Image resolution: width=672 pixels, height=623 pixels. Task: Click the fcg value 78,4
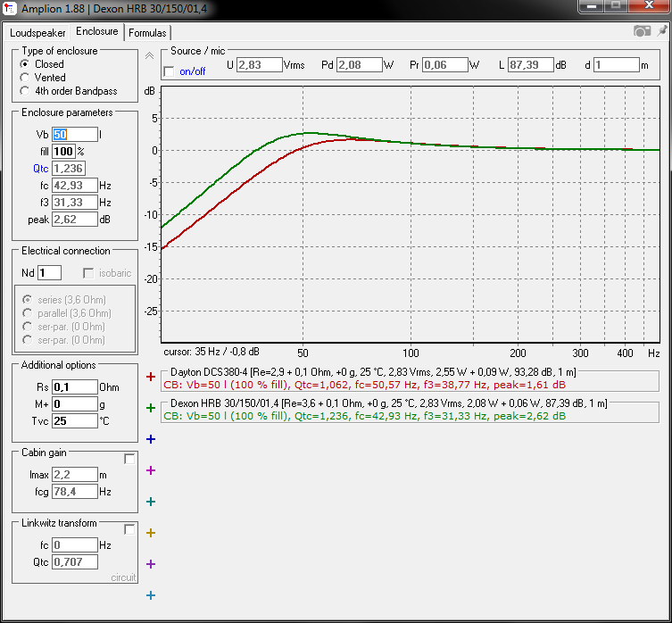click(x=75, y=492)
